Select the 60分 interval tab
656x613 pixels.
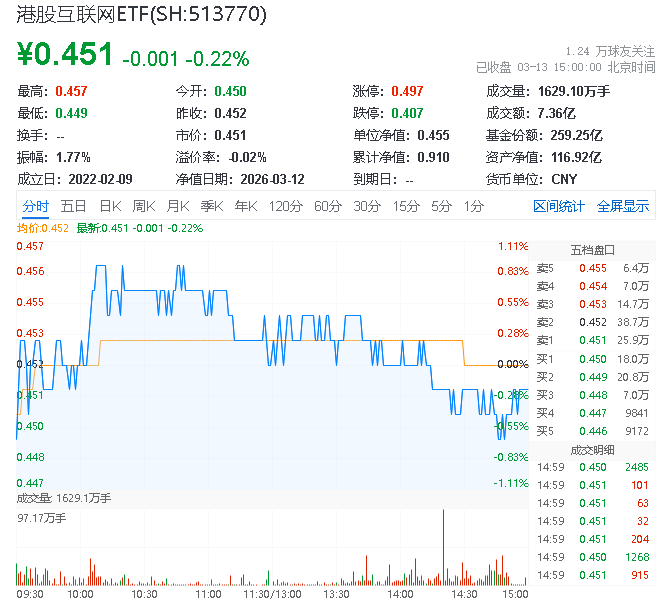[x=327, y=206]
